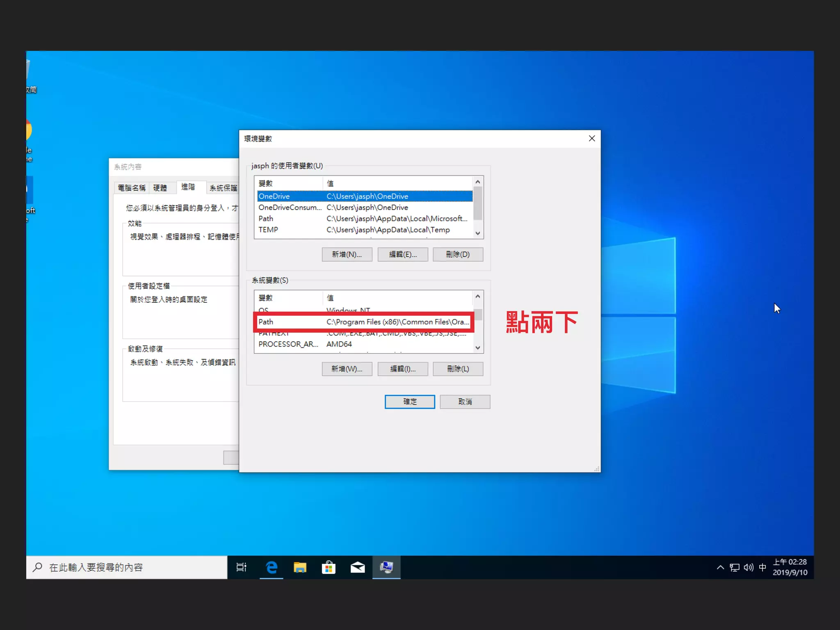Click network icon in system tray
840x630 pixels.
[734, 567]
